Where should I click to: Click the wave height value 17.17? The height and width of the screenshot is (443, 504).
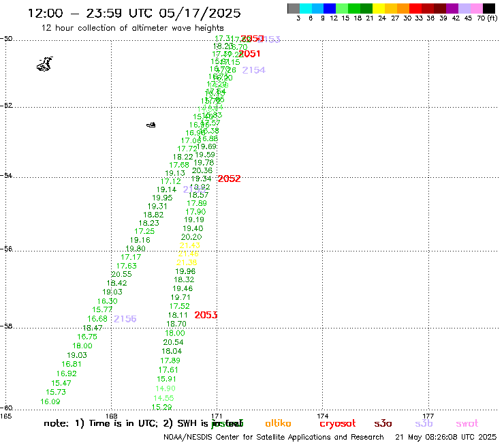pos(131,257)
